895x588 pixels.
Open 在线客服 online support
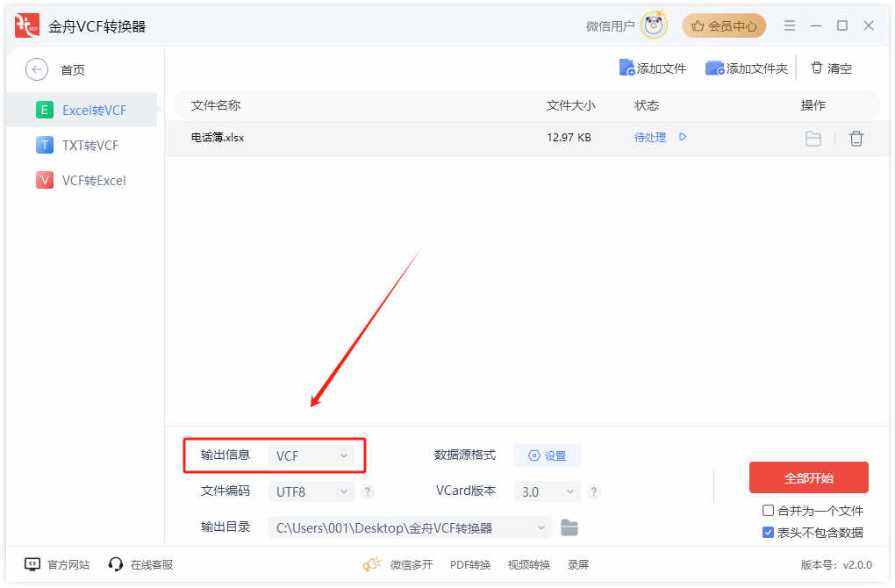[x=140, y=564]
